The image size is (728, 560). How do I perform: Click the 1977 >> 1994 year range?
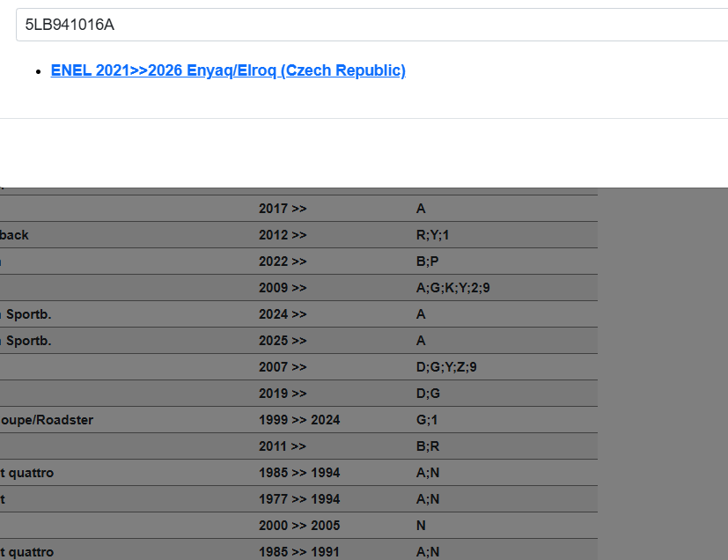tap(299, 499)
